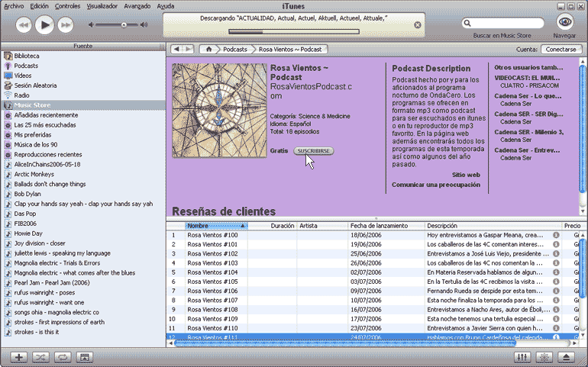Click the Podcasts breadcrumb
The image size is (588, 367).
click(x=235, y=49)
